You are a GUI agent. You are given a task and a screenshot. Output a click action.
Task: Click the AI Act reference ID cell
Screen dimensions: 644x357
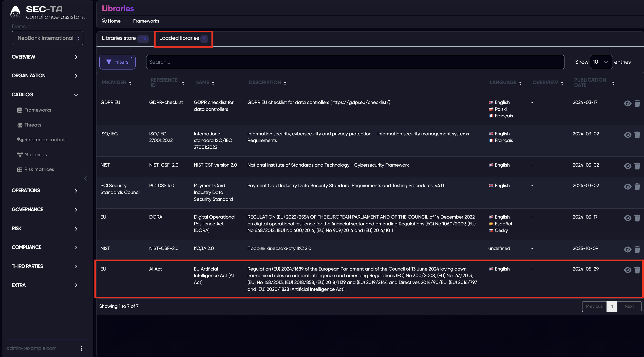[155, 269]
